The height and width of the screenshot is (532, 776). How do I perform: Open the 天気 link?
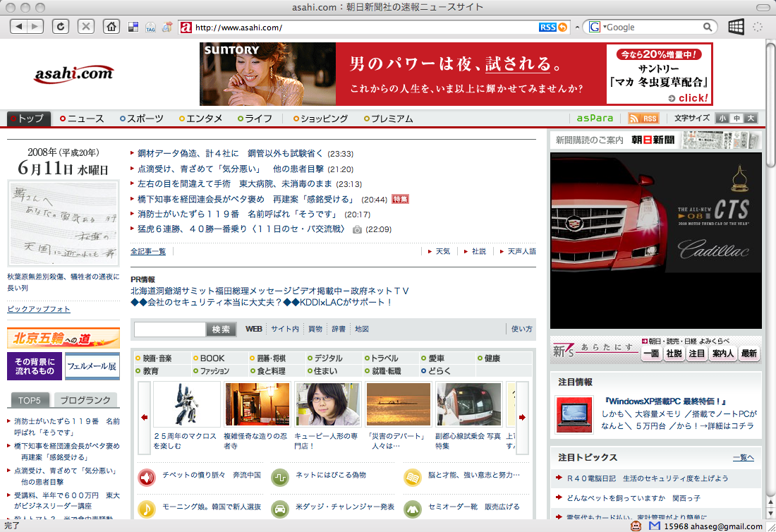443,251
